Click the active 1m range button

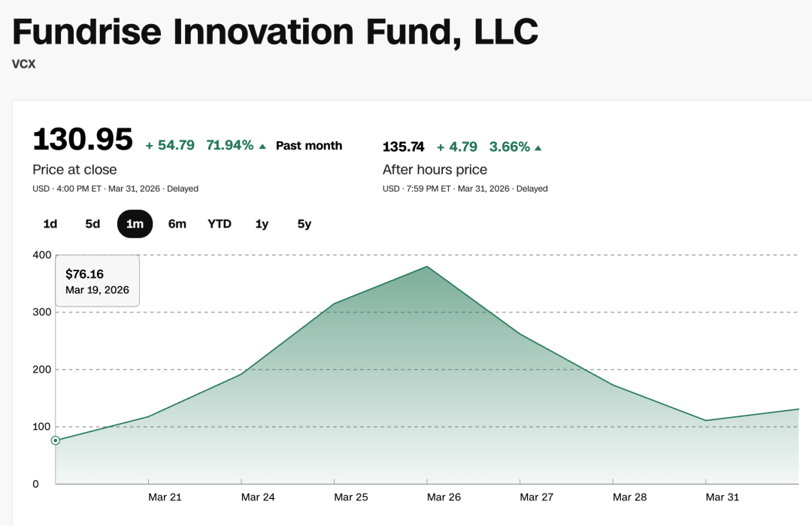[x=135, y=224]
